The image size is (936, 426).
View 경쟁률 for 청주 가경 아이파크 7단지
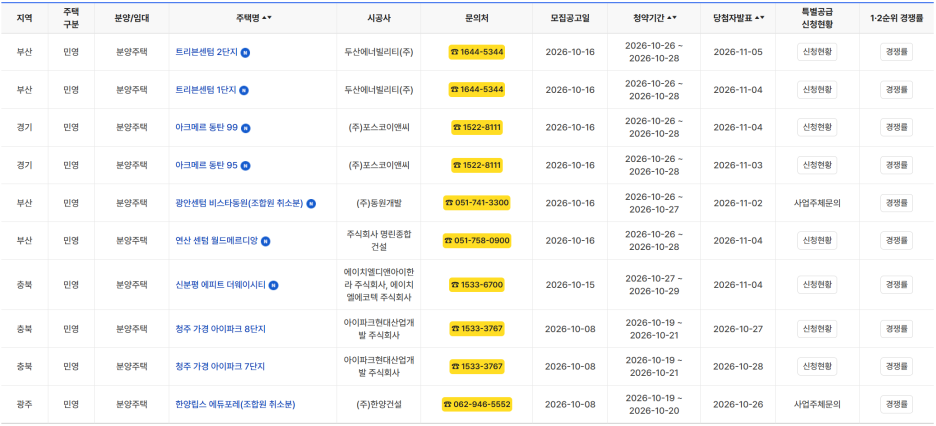coord(896,366)
